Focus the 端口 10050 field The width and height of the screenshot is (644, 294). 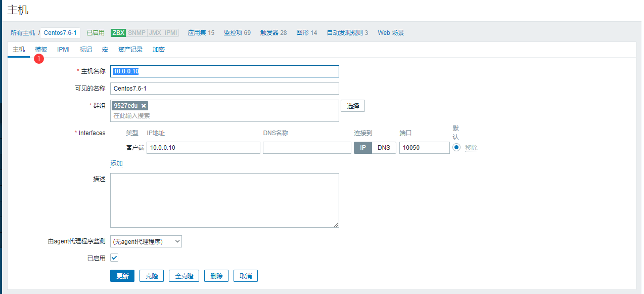tap(425, 148)
